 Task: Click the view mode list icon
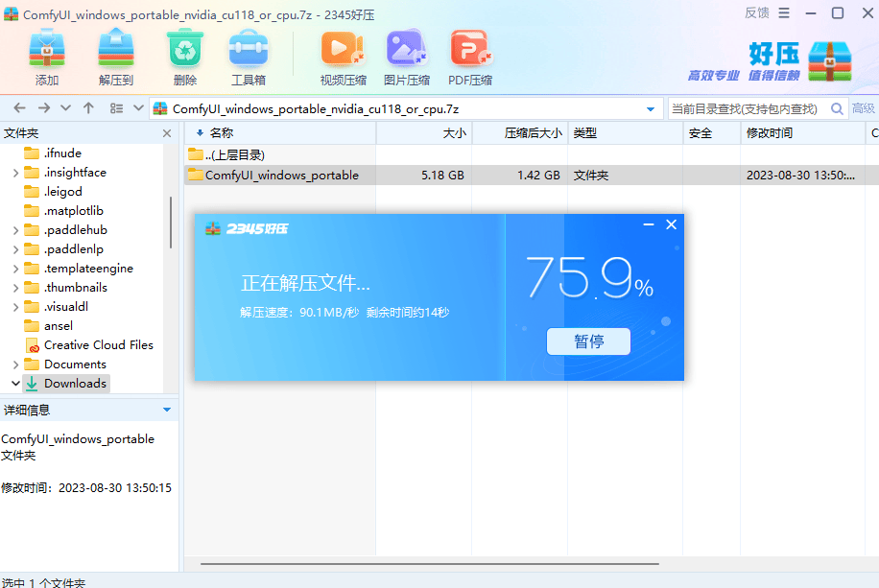pos(117,108)
